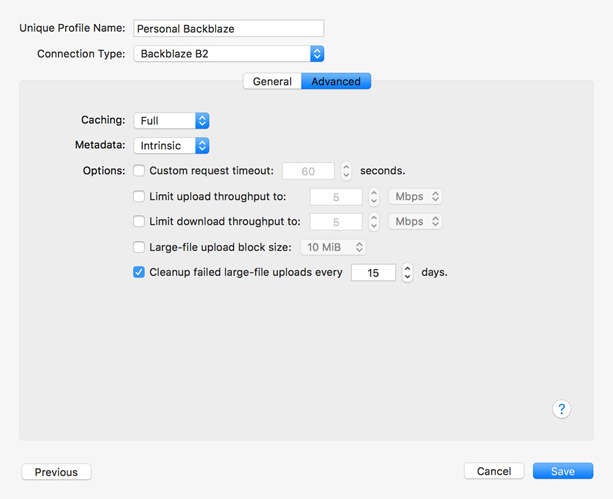Open the Connection Type dropdown
The width and height of the screenshot is (613, 499).
point(229,54)
